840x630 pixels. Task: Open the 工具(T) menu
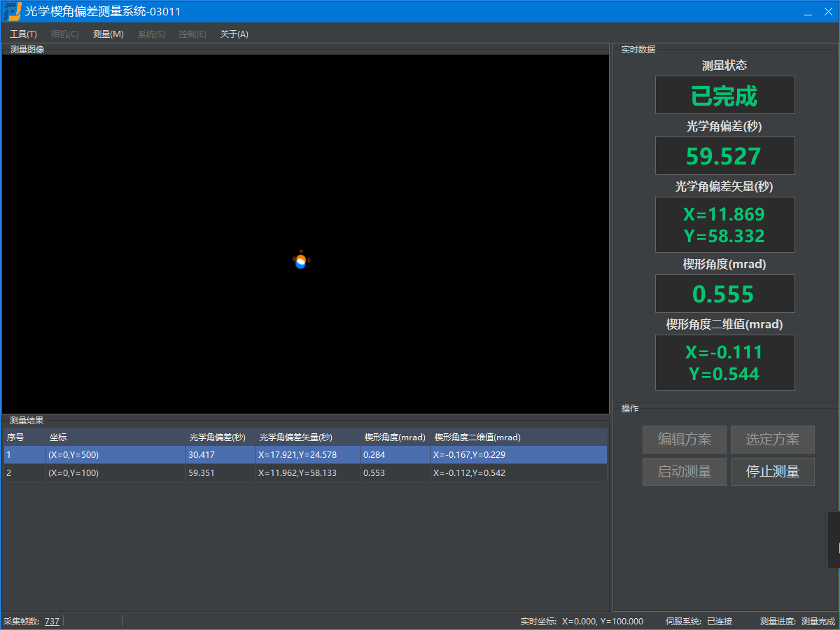click(23, 34)
